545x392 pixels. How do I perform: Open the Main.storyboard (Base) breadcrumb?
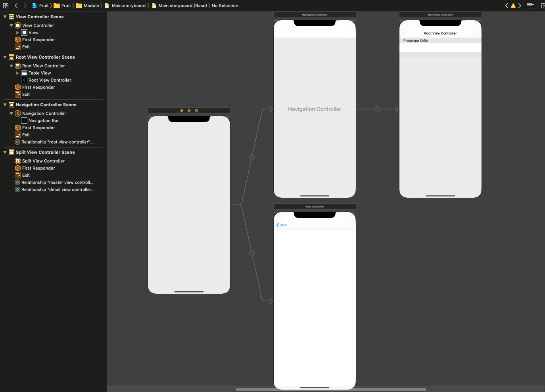(179, 6)
